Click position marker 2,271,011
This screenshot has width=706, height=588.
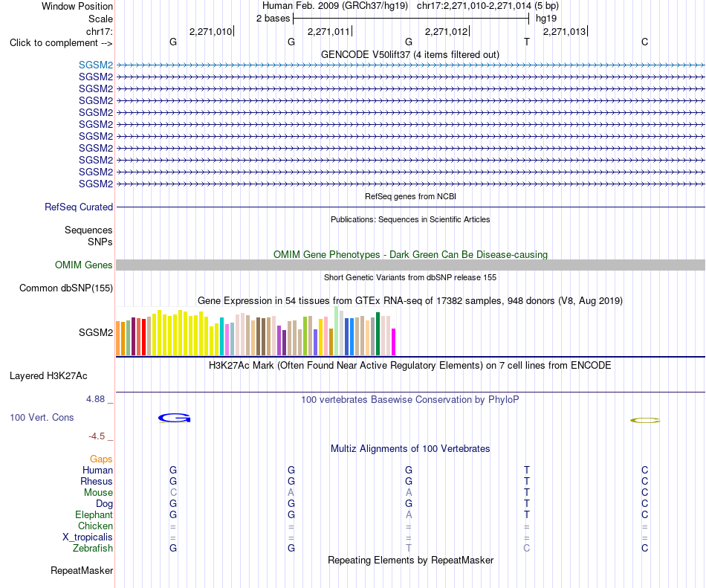tap(328, 31)
